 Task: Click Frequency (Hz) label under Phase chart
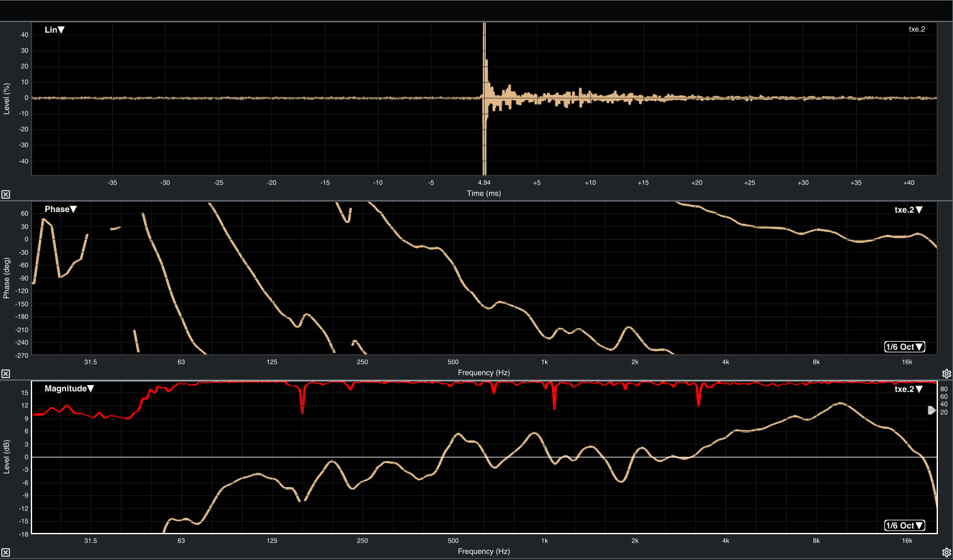[484, 372]
